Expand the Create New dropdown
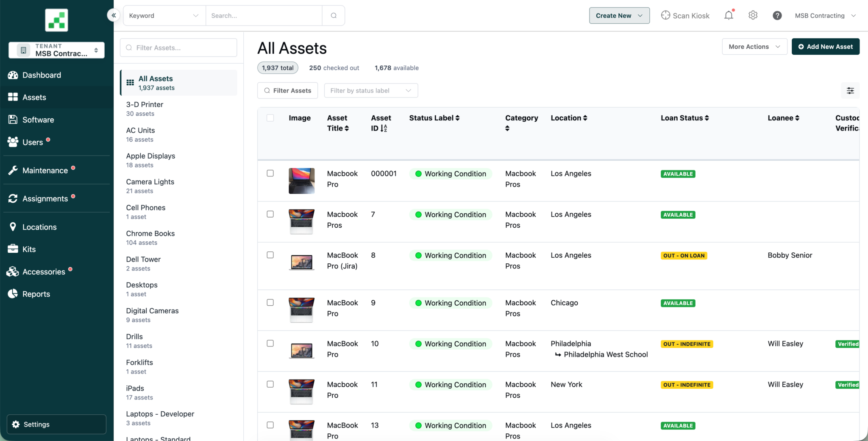 619,16
